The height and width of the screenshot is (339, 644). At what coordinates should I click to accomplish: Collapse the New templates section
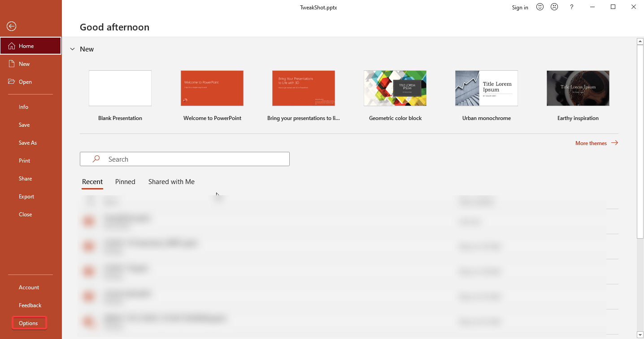(73, 49)
